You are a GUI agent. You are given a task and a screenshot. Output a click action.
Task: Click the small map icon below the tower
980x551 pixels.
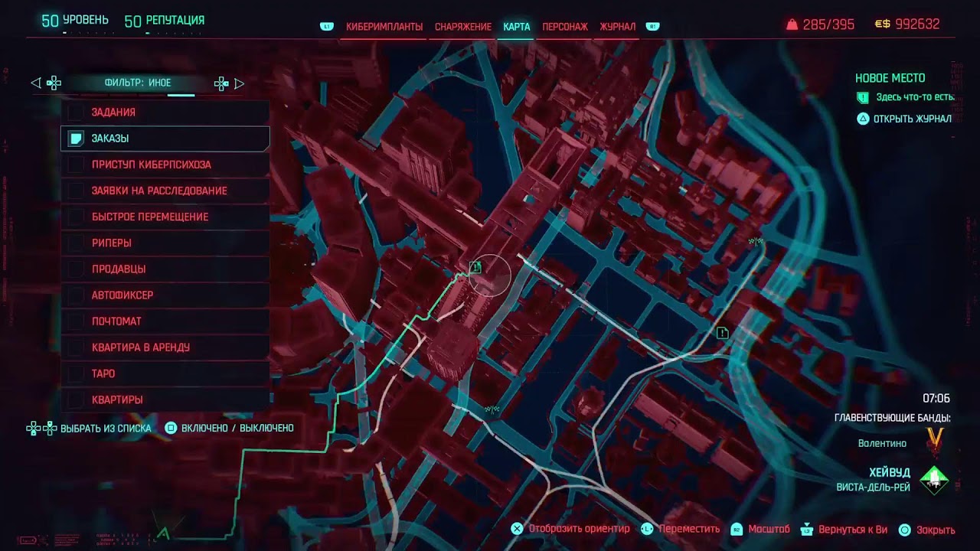(x=491, y=409)
